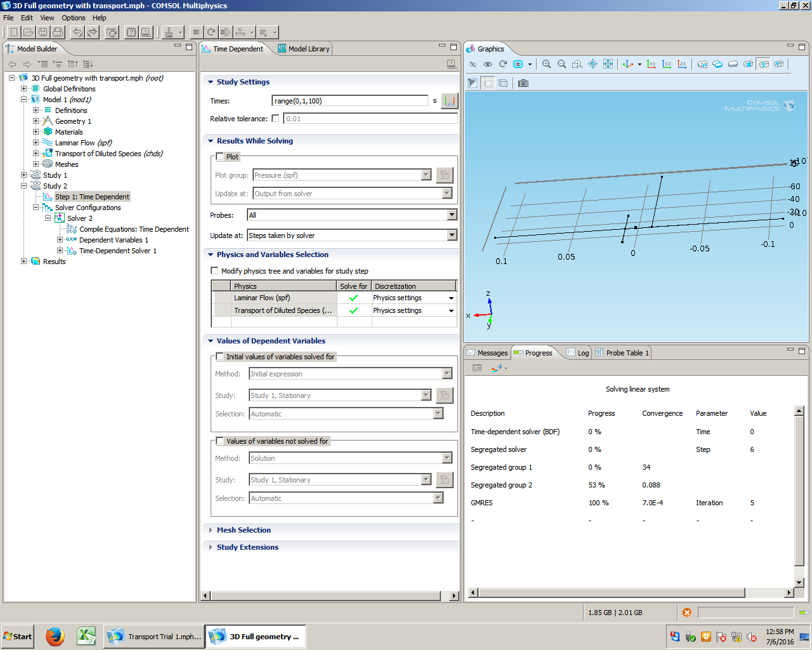
Task: Click the Zoom In icon in Graphics
Action: pyautogui.click(x=546, y=64)
